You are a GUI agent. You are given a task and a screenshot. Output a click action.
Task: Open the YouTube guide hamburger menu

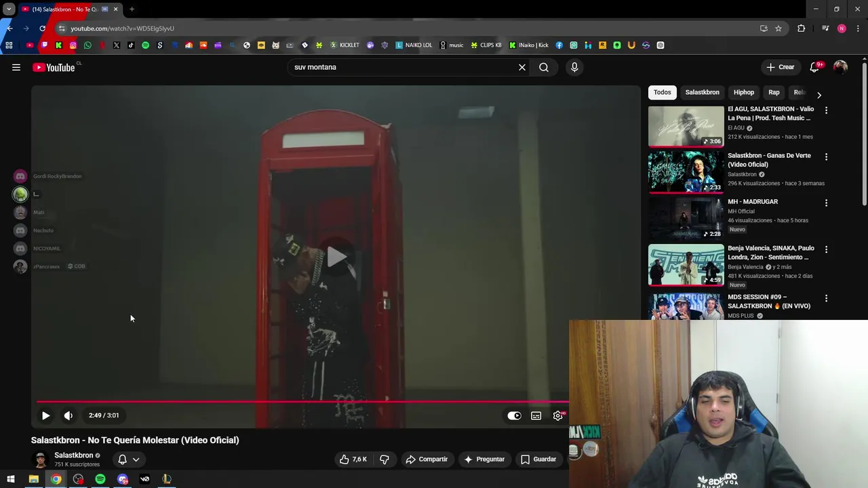click(x=16, y=67)
